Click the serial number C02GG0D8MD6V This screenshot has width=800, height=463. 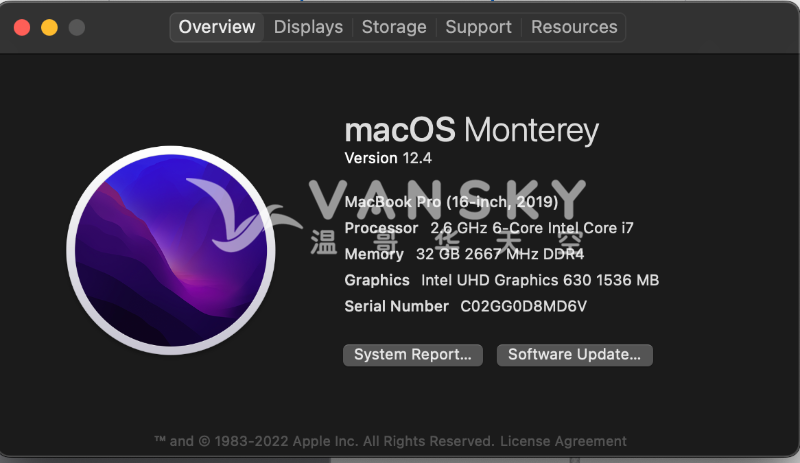tap(523, 306)
